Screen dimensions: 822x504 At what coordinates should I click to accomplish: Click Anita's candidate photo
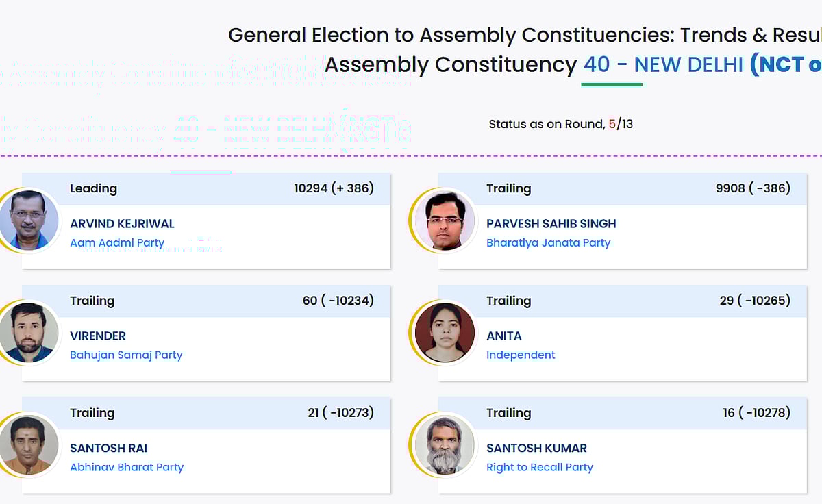coord(445,333)
